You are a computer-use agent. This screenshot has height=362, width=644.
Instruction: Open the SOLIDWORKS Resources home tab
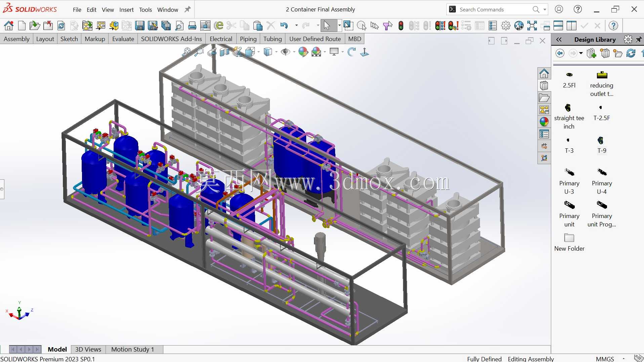coord(544,73)
